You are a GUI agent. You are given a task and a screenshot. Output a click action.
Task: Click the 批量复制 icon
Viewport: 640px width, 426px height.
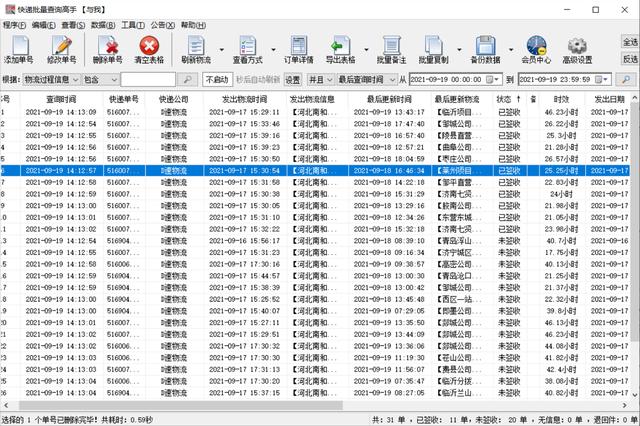(433, 45)
